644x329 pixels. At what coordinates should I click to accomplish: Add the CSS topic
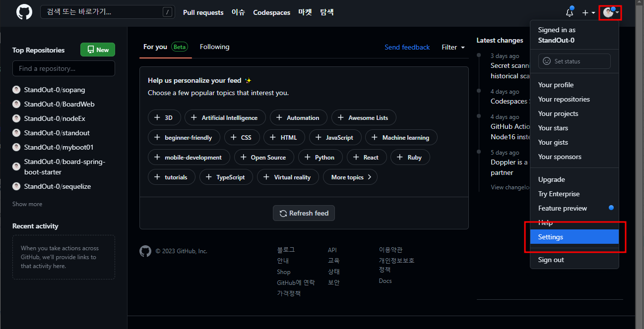[x=242, y=137]
